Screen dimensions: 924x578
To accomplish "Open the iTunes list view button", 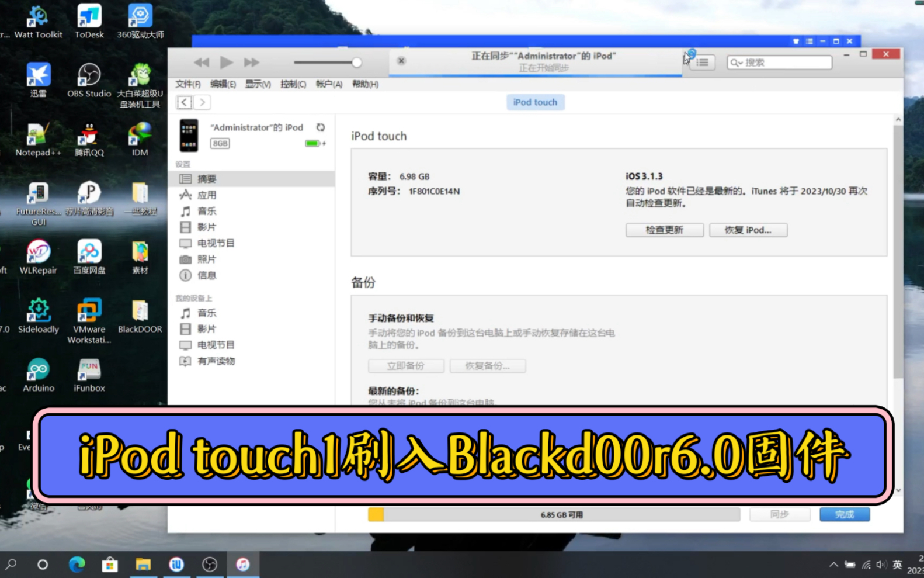I will coord(703,63).
